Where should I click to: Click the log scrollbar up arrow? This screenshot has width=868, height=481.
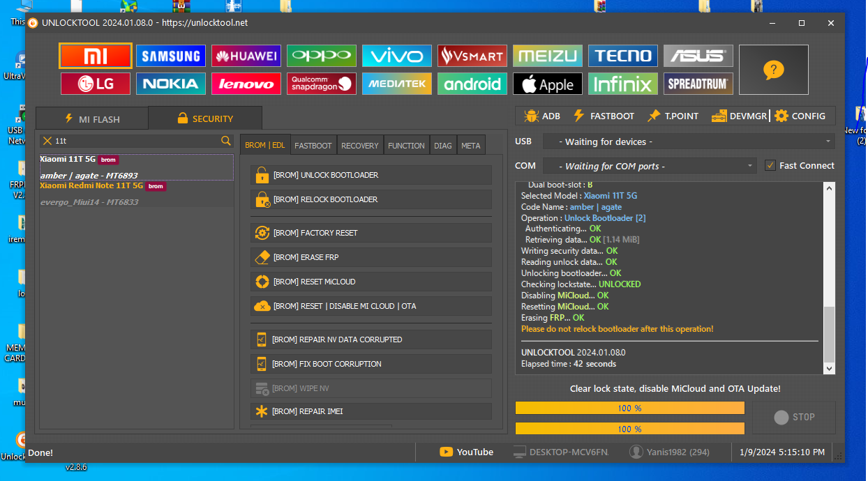(x=829, y=188)
